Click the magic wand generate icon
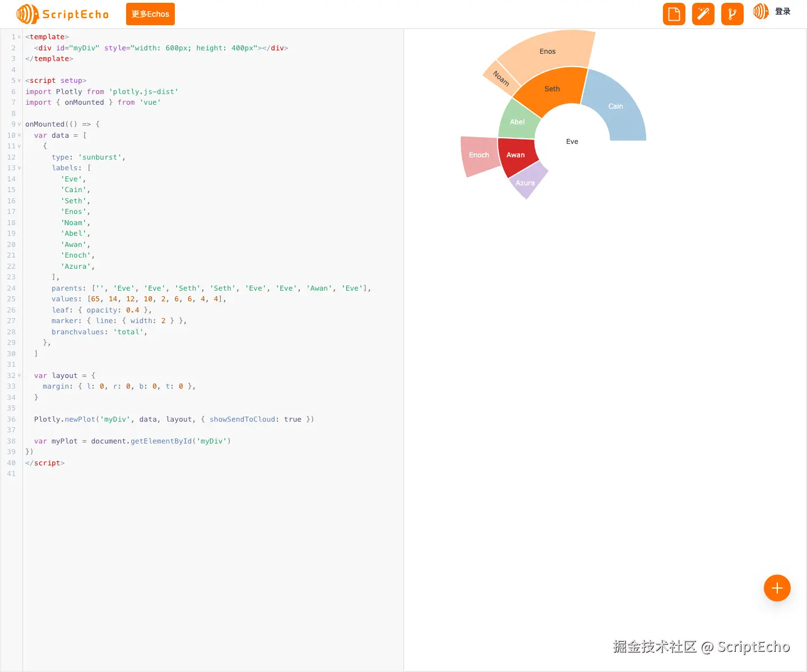Viewport: 807px width, 672px height. [703, 14]
